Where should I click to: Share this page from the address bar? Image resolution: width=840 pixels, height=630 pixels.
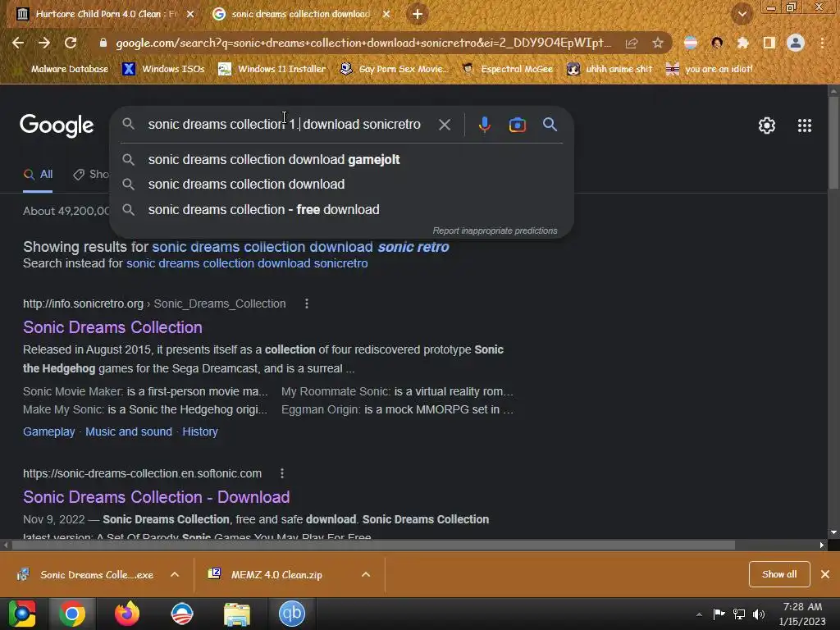pos(632,43)
